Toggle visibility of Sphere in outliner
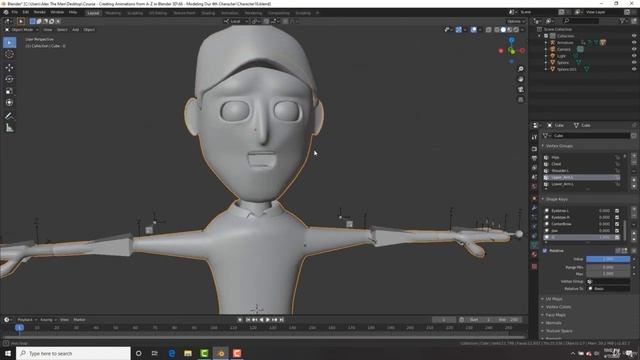Viewport: 640px width, 360px height. (634, 62)
